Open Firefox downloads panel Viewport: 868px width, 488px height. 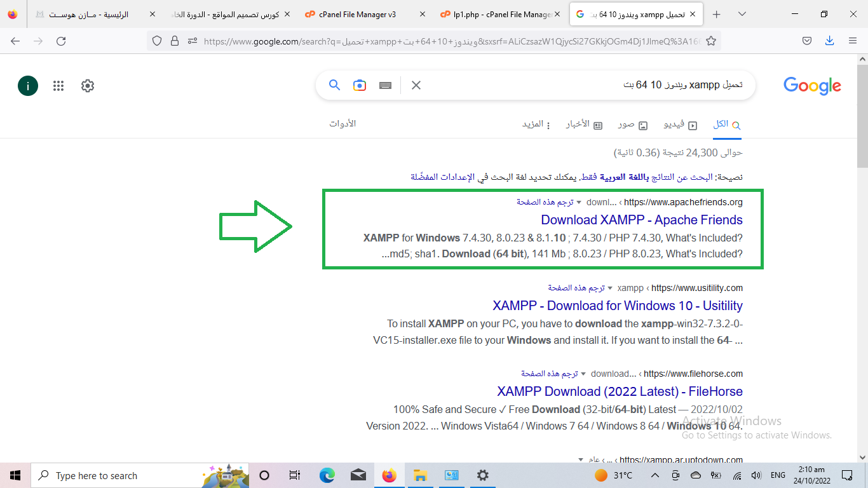click(829, 41)
